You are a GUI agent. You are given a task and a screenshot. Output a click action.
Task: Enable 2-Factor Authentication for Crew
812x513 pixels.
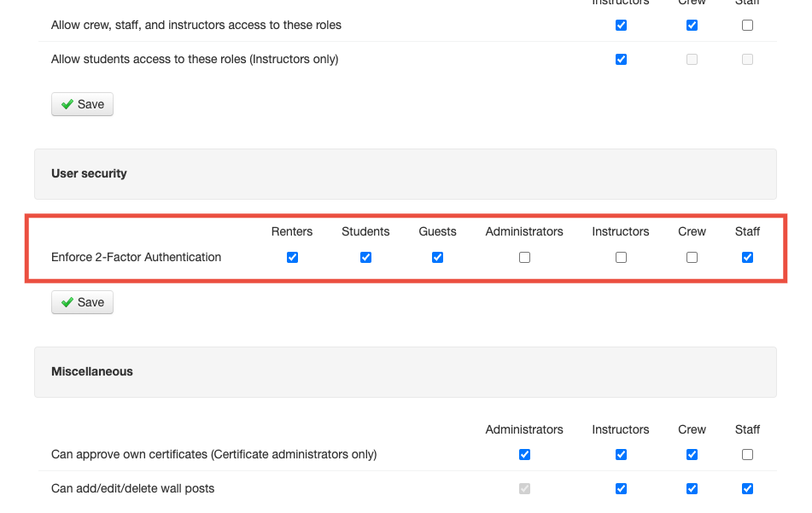[x=692, y=257]
